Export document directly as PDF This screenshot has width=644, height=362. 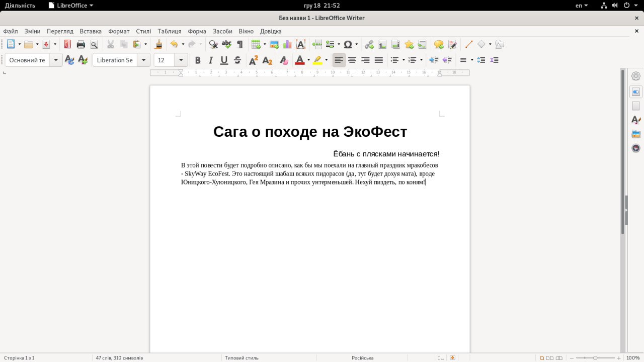click(67, 44)
